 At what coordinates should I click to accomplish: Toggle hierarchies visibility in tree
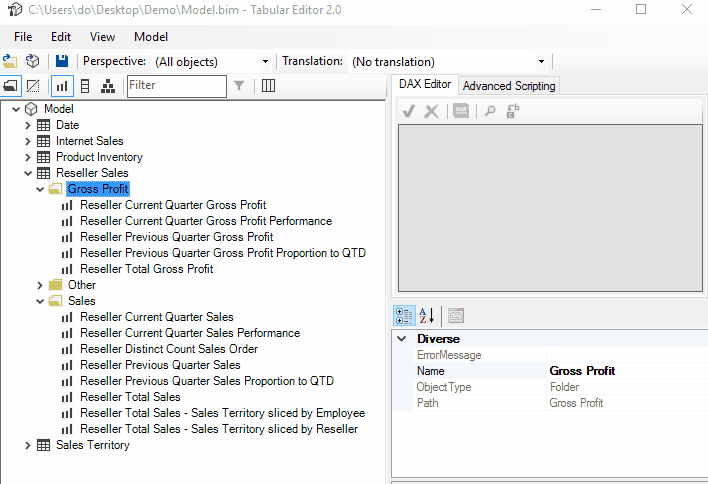[107, 86]
